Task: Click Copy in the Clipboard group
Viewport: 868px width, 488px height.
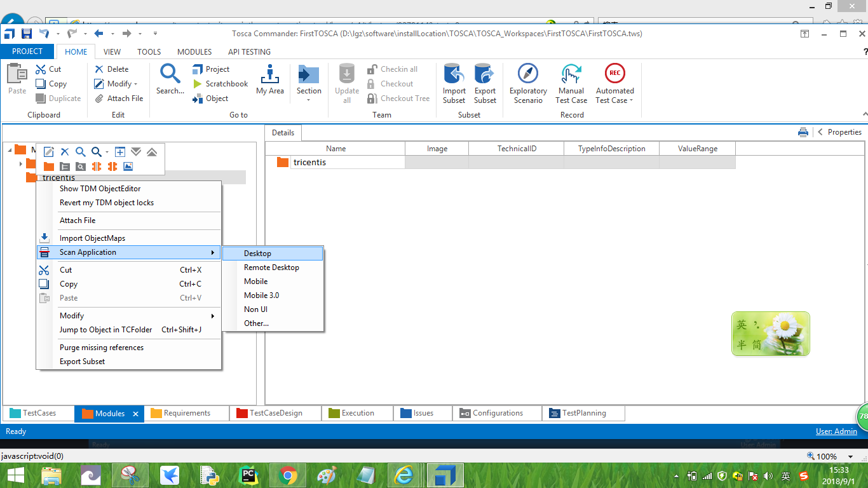Action: (x=51, y=84)
